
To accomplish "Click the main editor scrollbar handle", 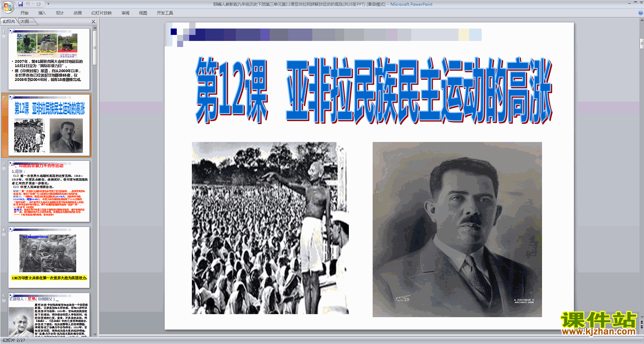I will coord(642,44).
